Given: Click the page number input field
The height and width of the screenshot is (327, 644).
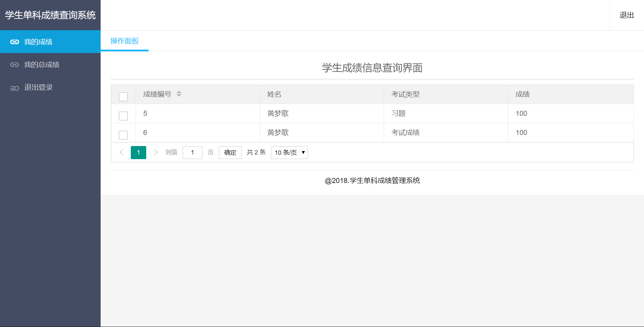Looking at the screenshot, I should pos(192,152).
